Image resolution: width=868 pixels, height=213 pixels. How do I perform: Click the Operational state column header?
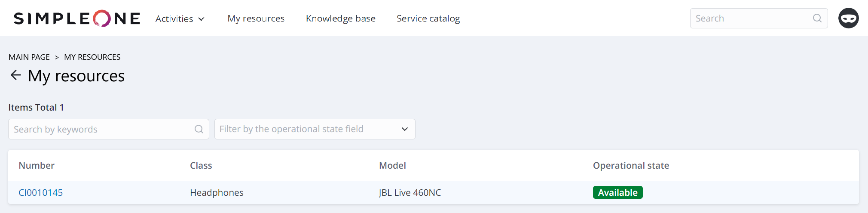tap(631, 166)
